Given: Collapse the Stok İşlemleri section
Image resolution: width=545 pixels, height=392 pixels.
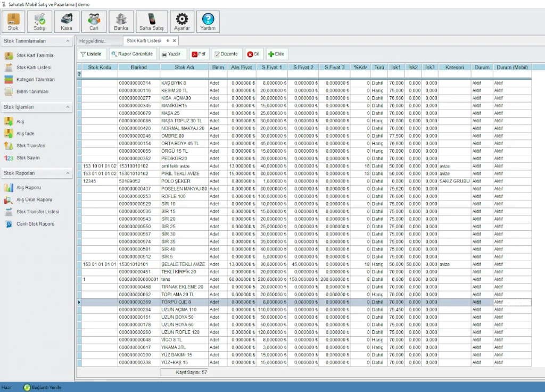Looking at the screenshot, I should (68, 107).
